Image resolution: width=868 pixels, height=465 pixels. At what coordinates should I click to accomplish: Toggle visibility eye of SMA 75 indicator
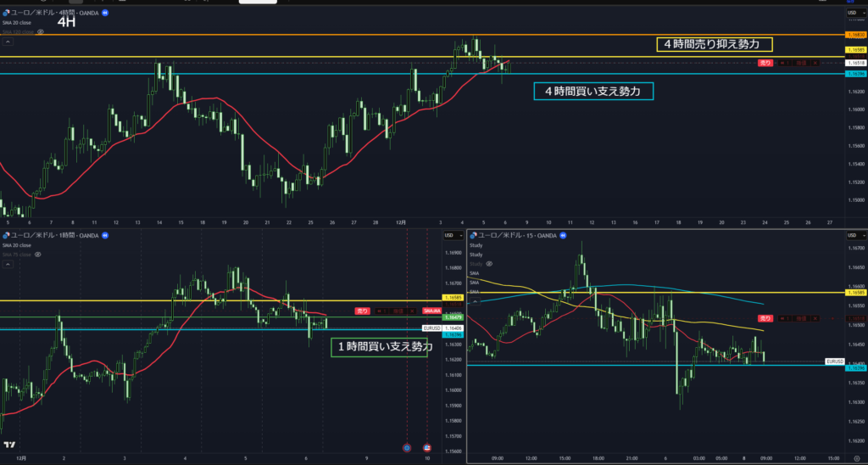39,254
